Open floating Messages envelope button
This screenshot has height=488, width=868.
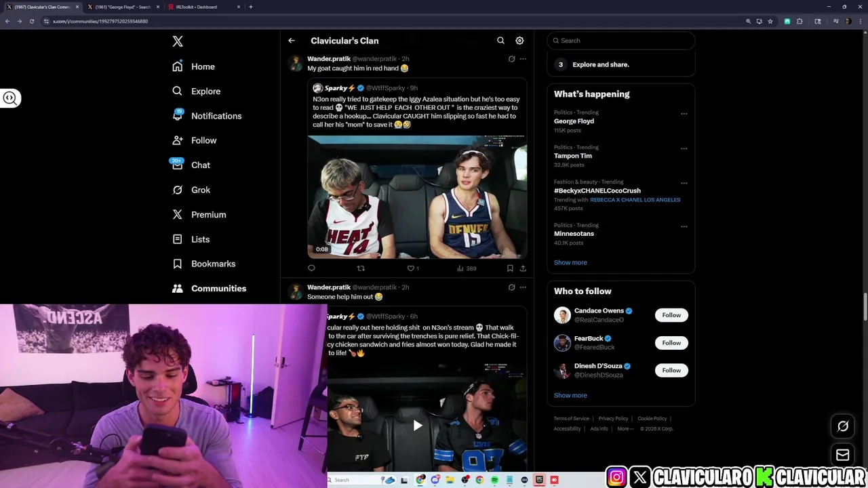(x=843, y=455)
